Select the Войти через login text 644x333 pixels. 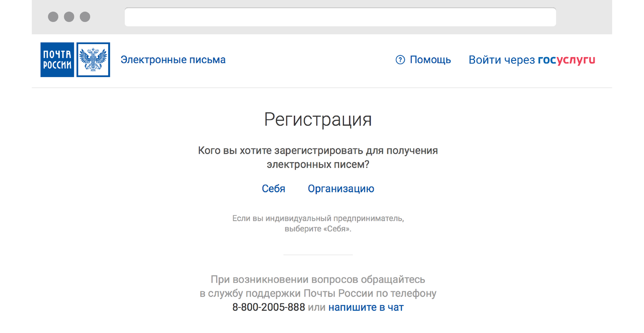coord(501,60)
